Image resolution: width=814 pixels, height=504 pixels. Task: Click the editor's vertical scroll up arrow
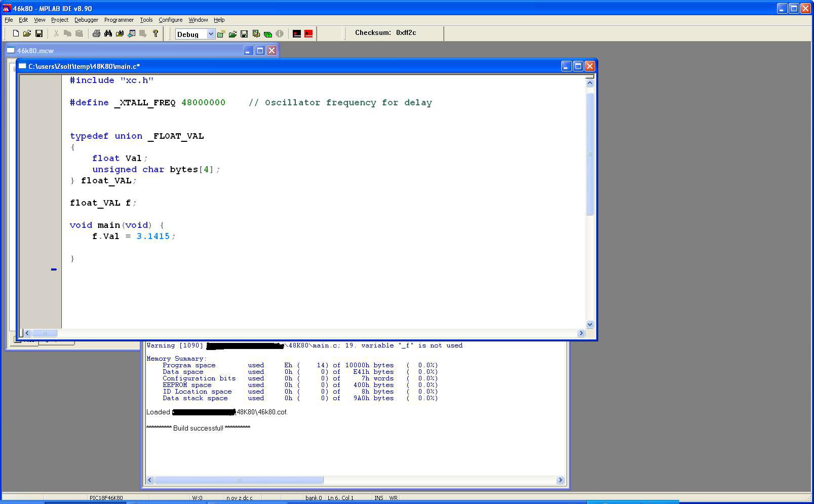590,83
